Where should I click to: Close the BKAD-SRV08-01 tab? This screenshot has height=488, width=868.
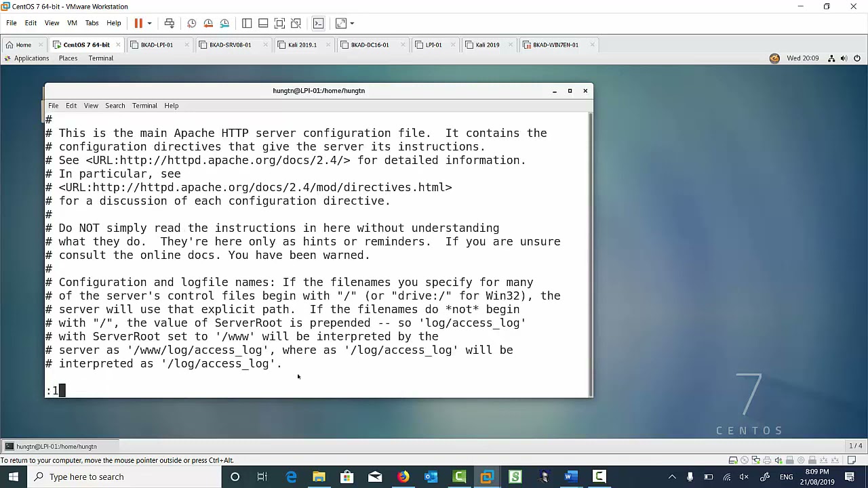click(x=265, y=45)
